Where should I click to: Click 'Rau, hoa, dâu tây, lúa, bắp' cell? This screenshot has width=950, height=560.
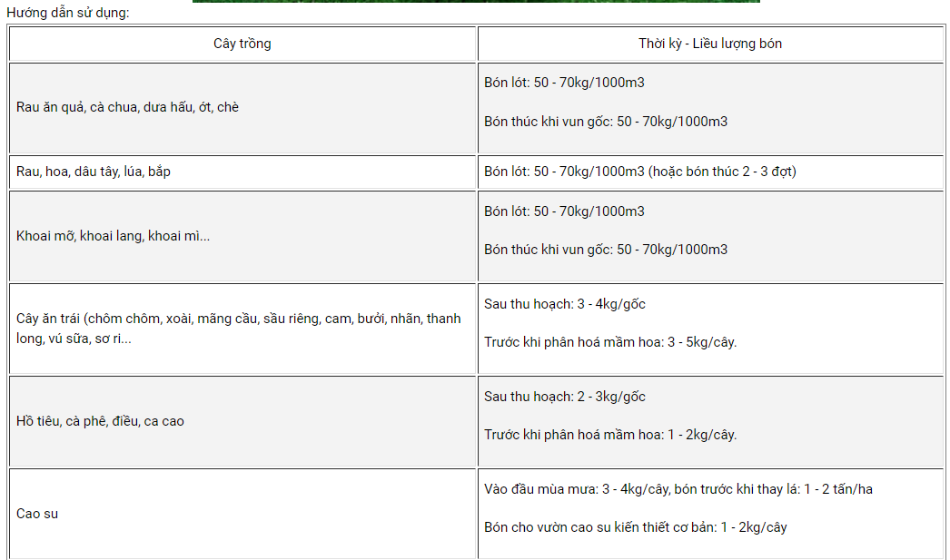(x=242, y=172)
